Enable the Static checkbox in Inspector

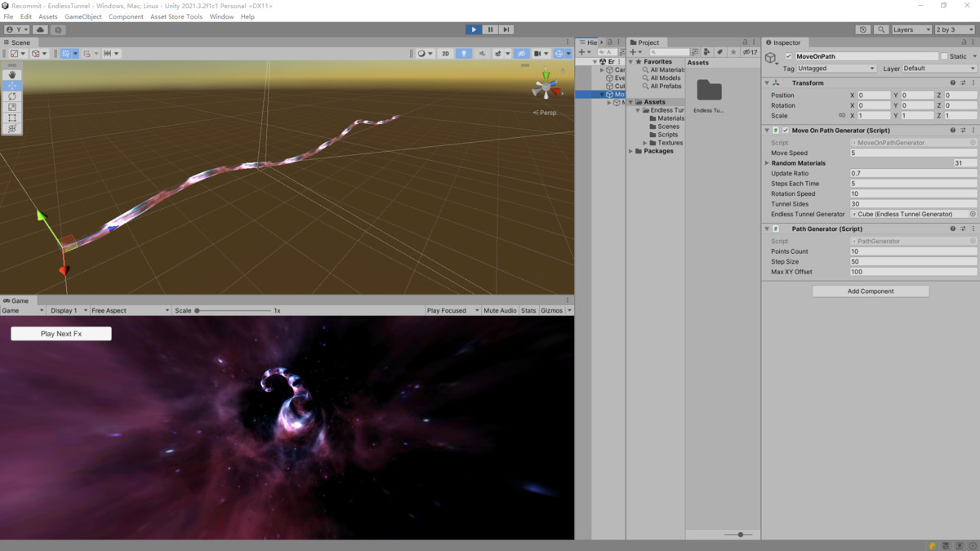click(x=944, y=56)
